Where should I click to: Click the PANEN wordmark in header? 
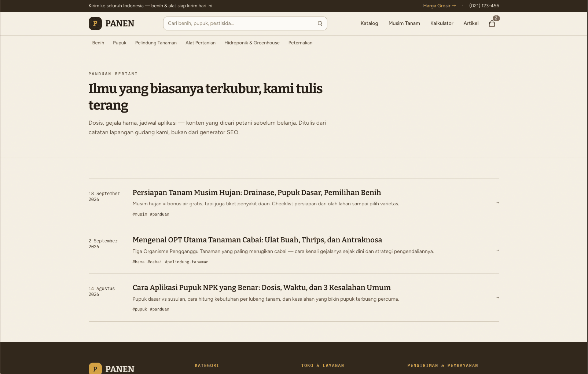click(x=120, y=23)
